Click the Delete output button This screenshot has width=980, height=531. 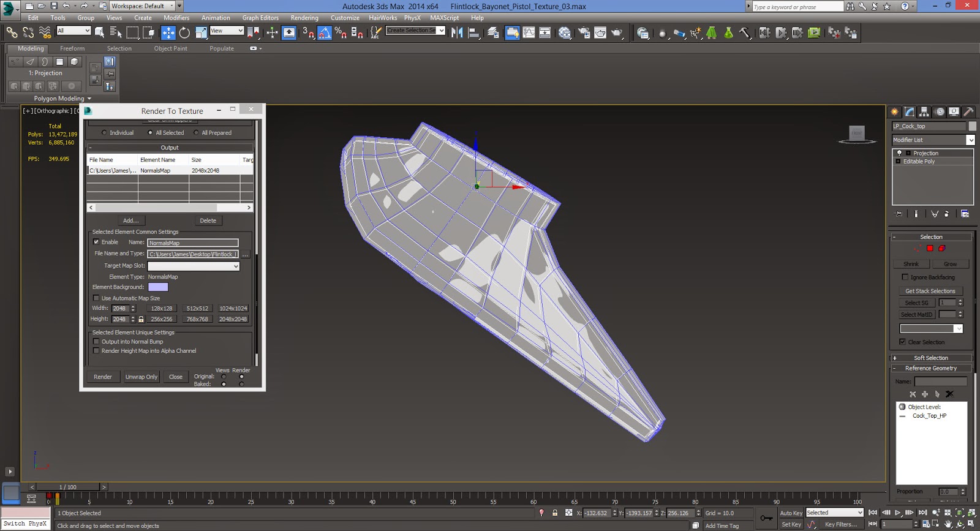[208, 220]
